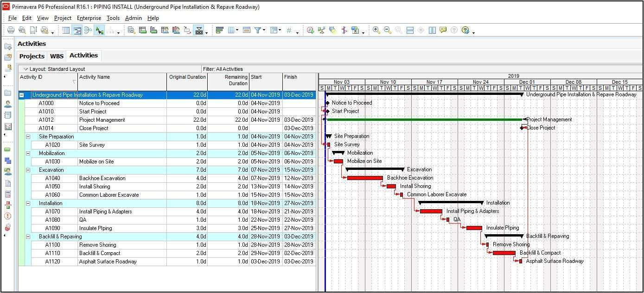
Task: Collapse the Excavation WBS group
Action: point(28,170)
